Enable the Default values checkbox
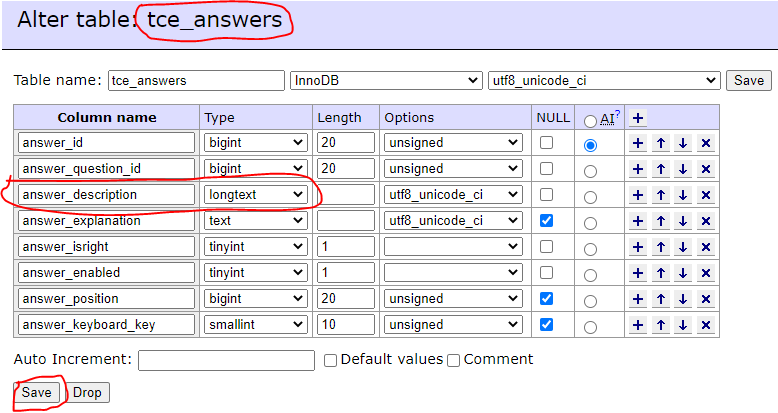Viewport: 778px width, 413px height. point(330,360)
